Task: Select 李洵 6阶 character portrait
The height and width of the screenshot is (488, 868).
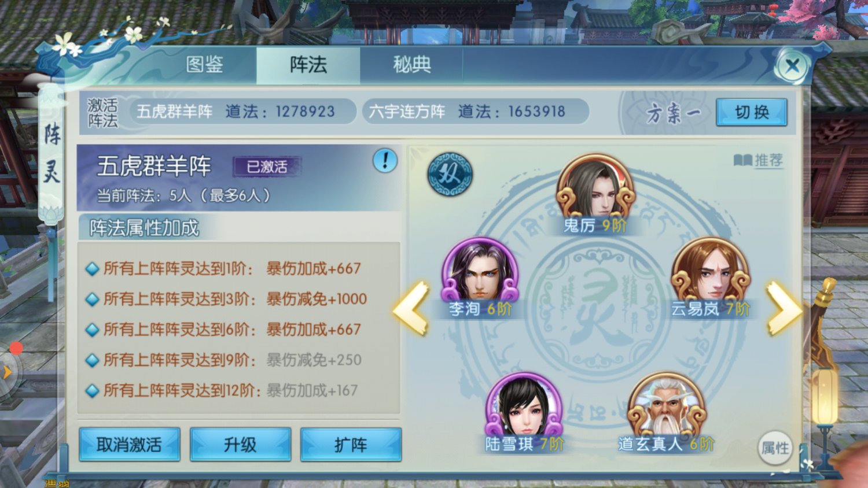Action: pos(480,277)
